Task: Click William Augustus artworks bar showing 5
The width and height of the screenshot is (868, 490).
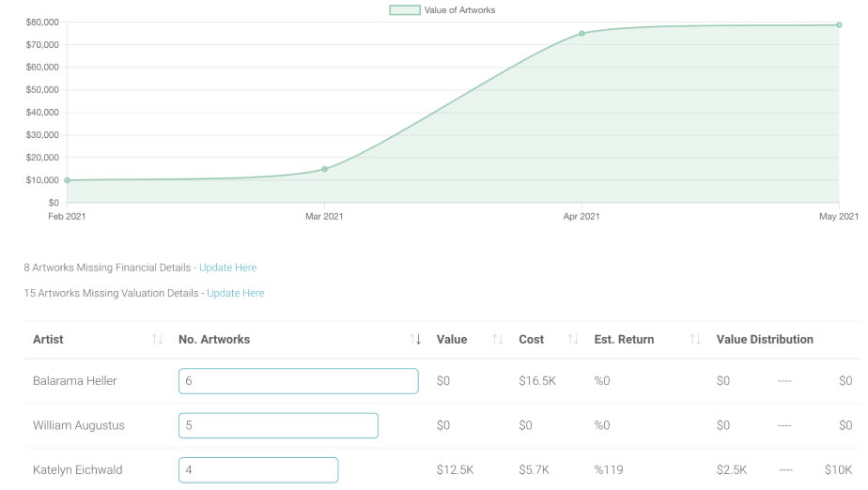Action: pos(278,425)
